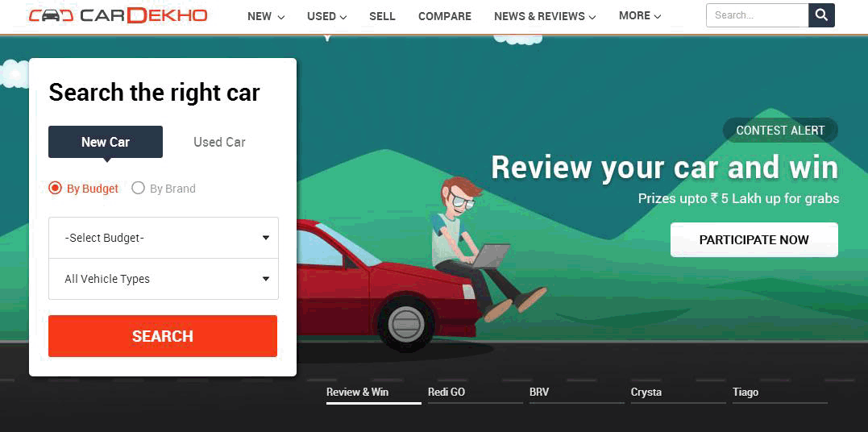The image size is (868, 432).
Task: Switch to the Used Car tab
Action: 219,142
